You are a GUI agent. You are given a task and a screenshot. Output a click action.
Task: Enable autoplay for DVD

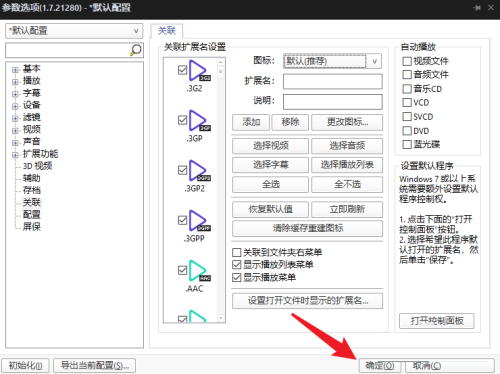click(x=407, y=131)
